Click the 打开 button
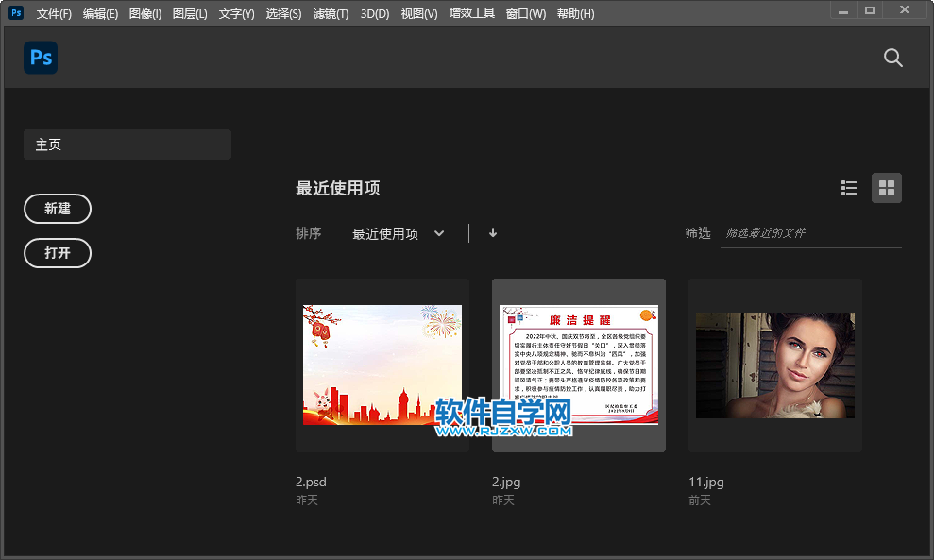This screenshot has height=560, width=934. 58,253
